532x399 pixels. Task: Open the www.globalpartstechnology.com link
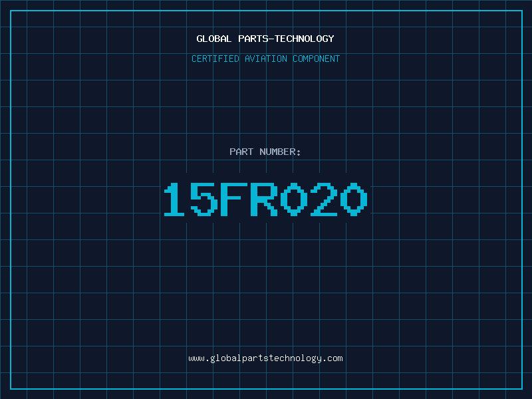[x=265, y=358]
